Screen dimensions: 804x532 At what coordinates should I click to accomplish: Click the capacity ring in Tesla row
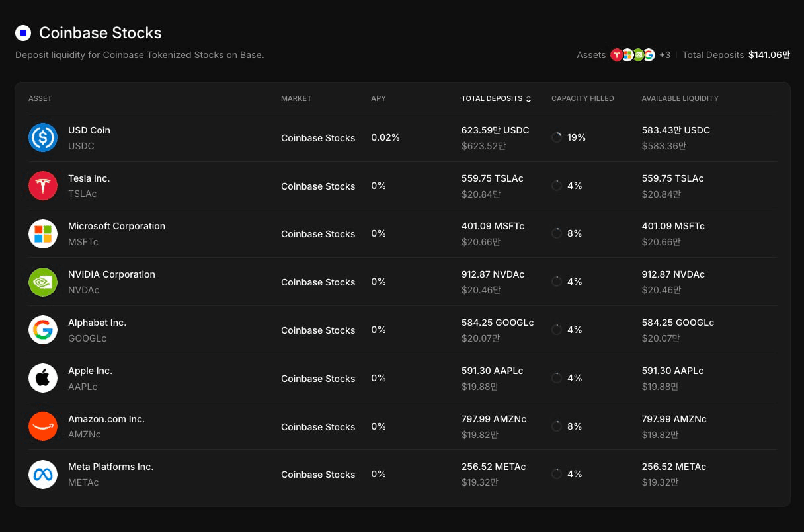click(x=557, y=186)
